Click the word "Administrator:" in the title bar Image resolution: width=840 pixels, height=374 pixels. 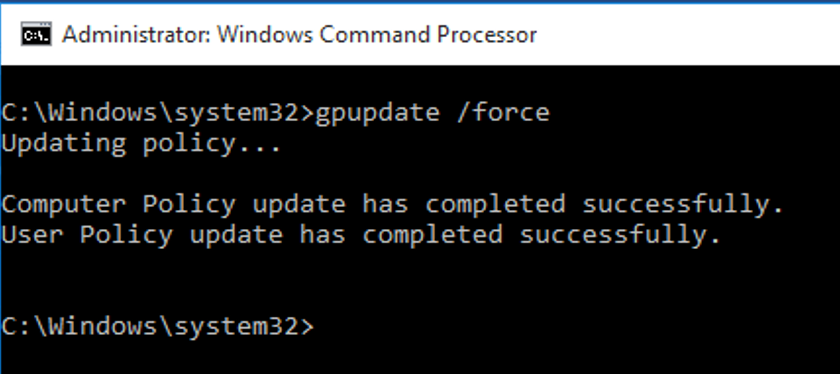tap(135, 35)
